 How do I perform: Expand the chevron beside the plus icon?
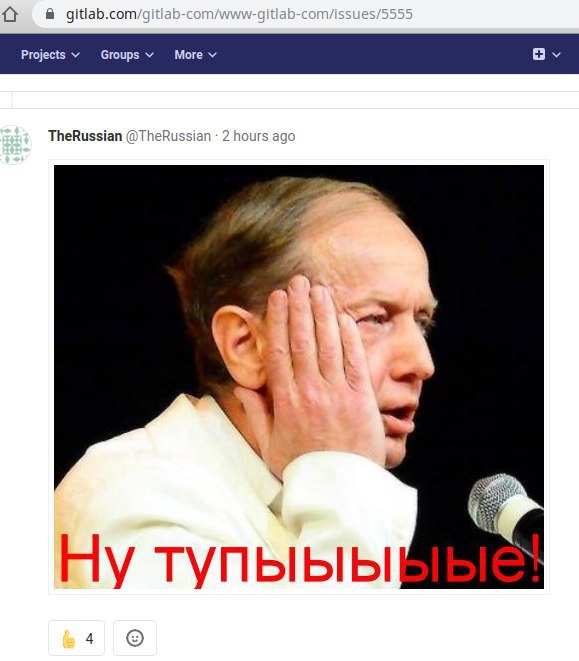tap(556, 55)
